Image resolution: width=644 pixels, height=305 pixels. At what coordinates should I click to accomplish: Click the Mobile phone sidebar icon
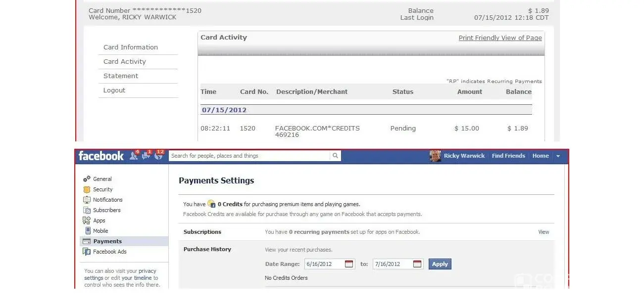[x=88, y=231]
